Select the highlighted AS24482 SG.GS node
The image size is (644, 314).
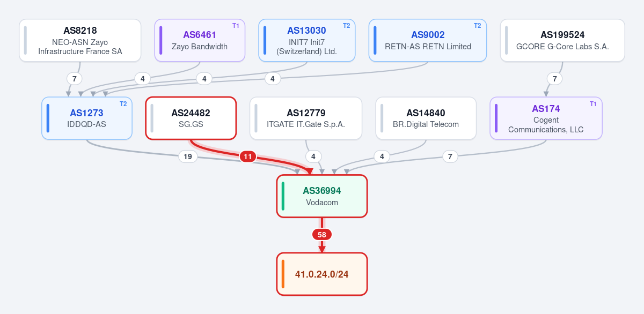pos(191,118)
